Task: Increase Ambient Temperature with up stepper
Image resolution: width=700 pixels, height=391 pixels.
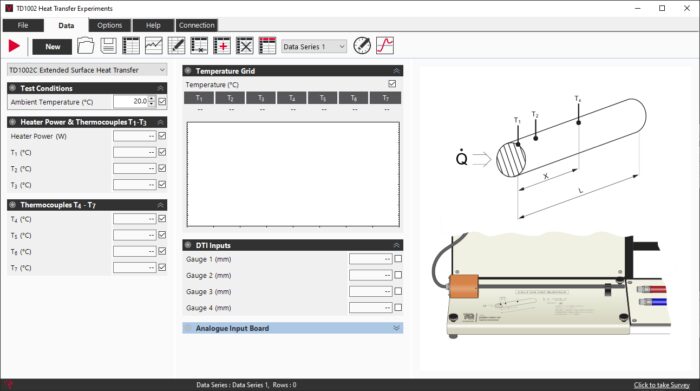Action: point(152,99)
